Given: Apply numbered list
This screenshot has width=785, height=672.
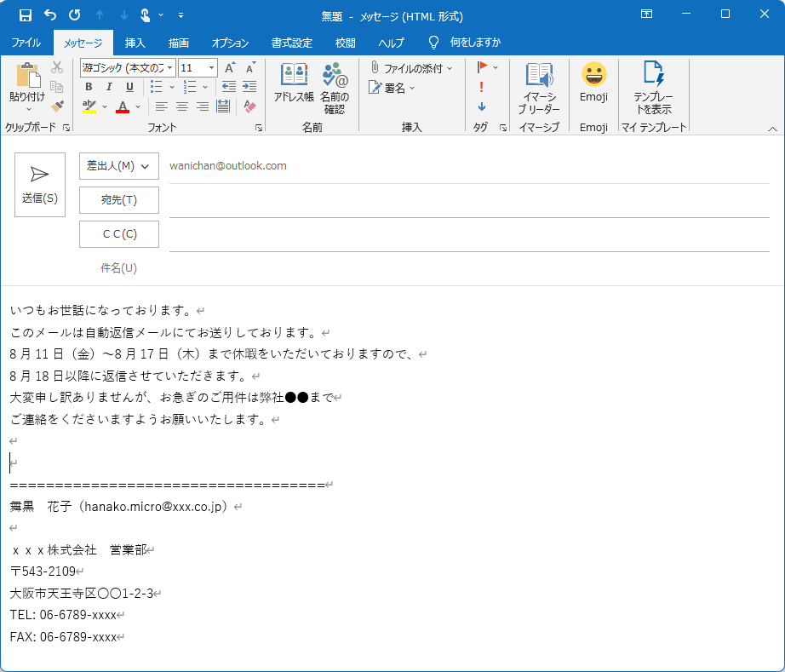Looking at the screenshot, I should tap(189, 87).
